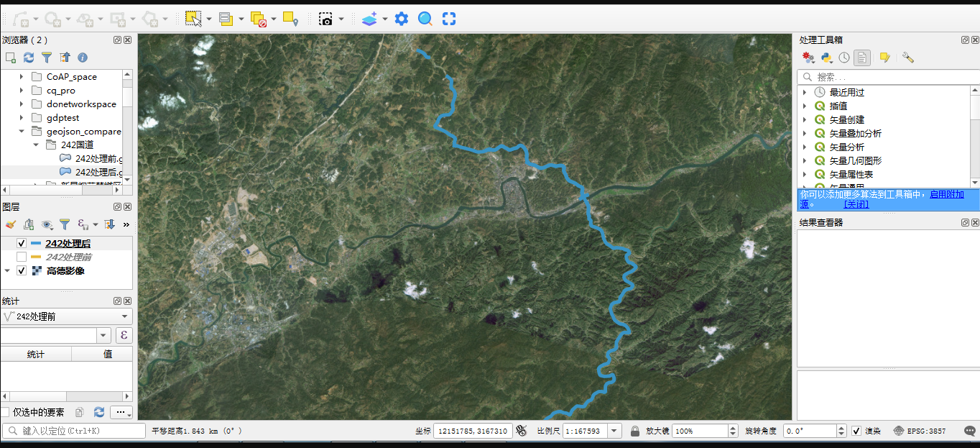Collapse the 高德影像 layer entry
The image size is (980, 448).
[x=7, y=270]
